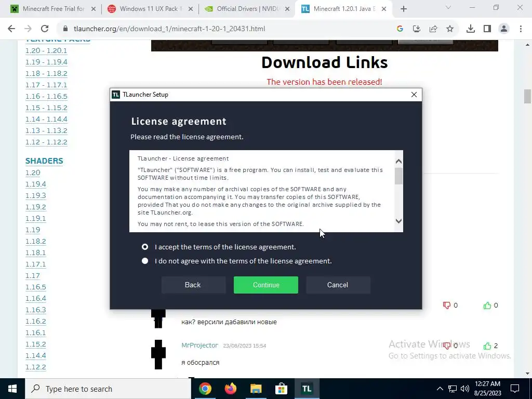
Task: Thumbs down the first visible comment
Action: point(446,305)
